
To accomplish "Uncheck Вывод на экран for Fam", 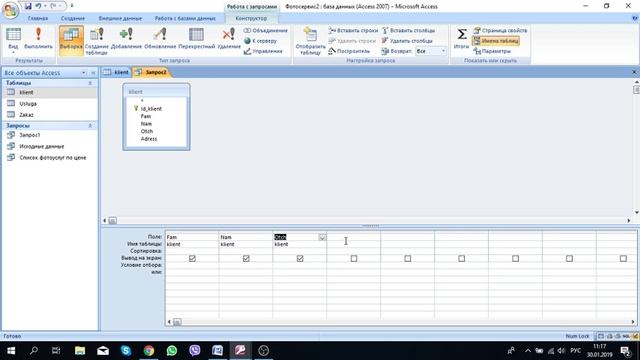I will click(192, 258).
